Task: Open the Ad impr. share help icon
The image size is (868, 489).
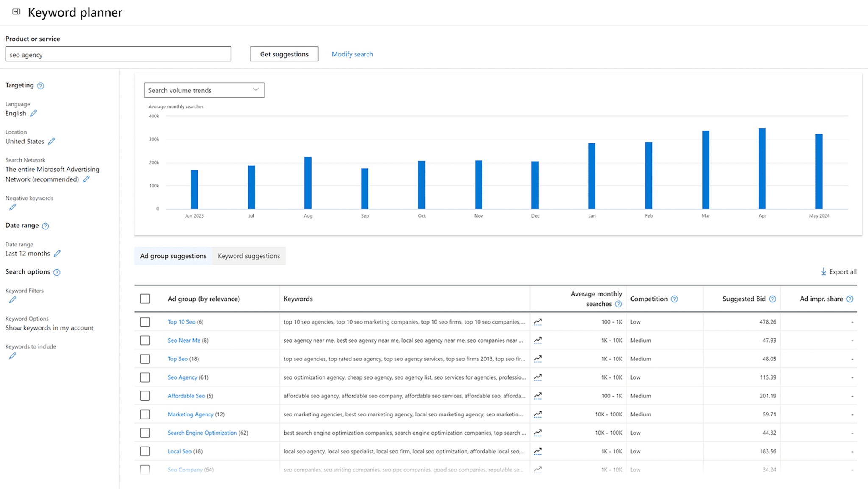Action: click(x=850, y=299)
